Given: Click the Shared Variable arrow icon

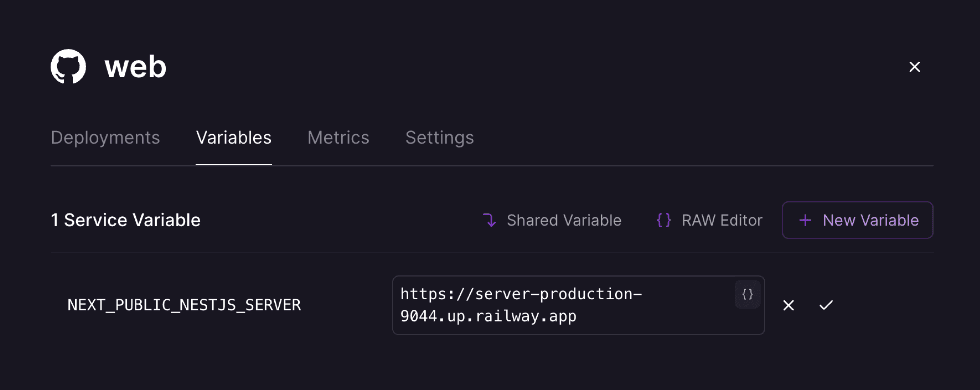Looking at the screenshot, I should click(490, 220).
